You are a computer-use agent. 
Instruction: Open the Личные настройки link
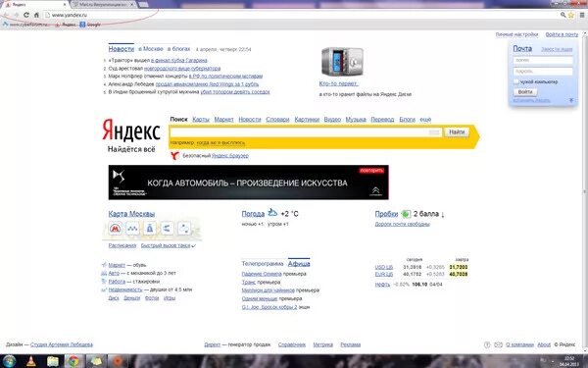click(x=516, y=34)
